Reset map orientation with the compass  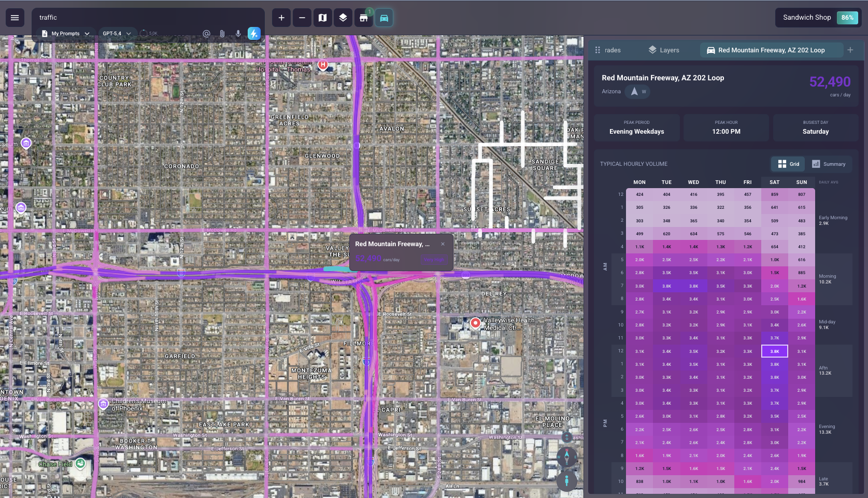pyautogui.click(x=566, y=457)
